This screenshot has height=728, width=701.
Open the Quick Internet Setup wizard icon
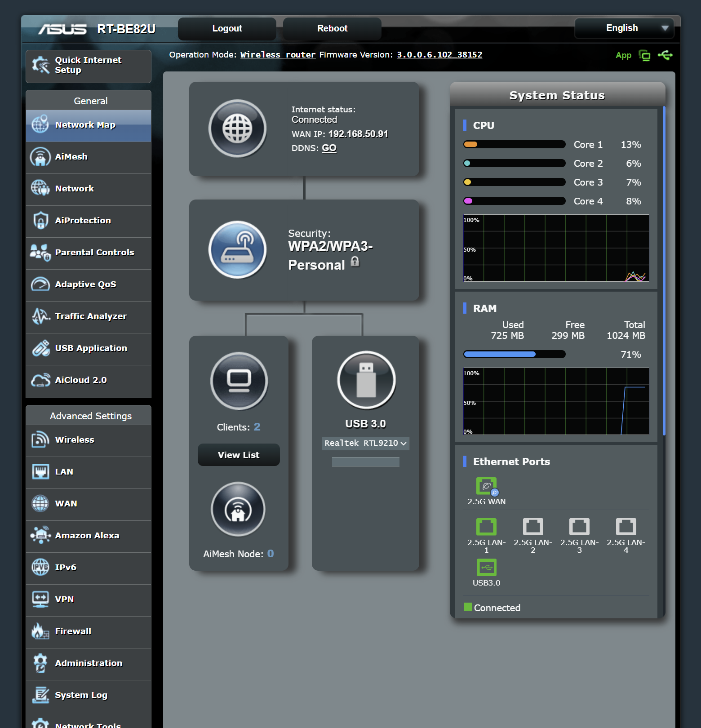click(40, 65)
